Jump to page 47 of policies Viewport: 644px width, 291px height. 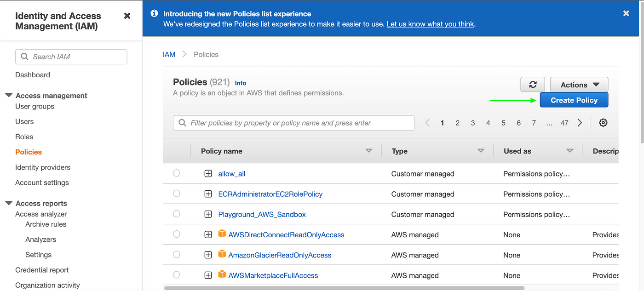tap(564, 123)
